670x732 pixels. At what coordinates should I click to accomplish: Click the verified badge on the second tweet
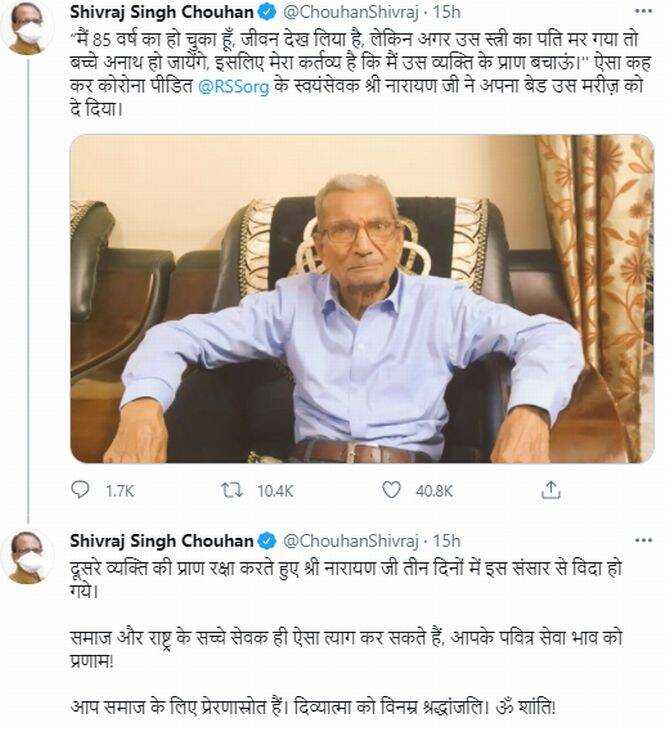click(x=265, y=541)
